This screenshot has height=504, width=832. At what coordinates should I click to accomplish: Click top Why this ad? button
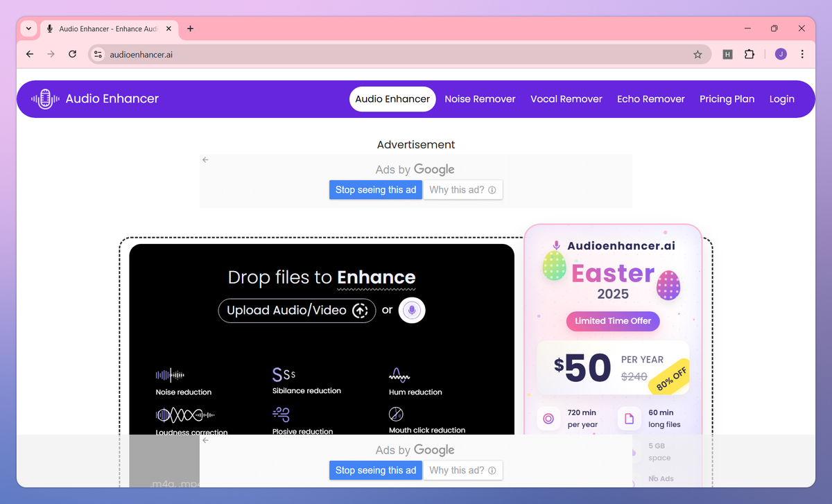click(462, 190)
